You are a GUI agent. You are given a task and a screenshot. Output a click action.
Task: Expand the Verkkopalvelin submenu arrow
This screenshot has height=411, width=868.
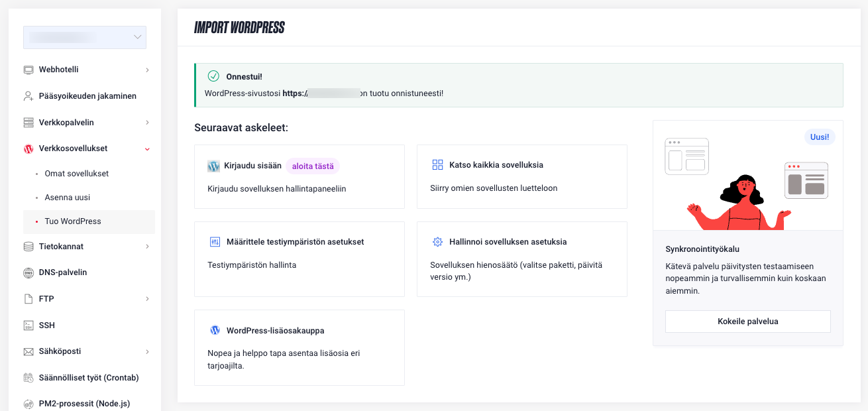(x=147, y=123)
